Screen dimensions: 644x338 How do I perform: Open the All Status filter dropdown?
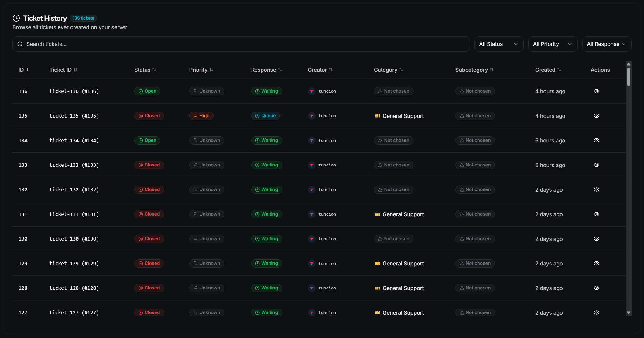[x=499, y=44]
